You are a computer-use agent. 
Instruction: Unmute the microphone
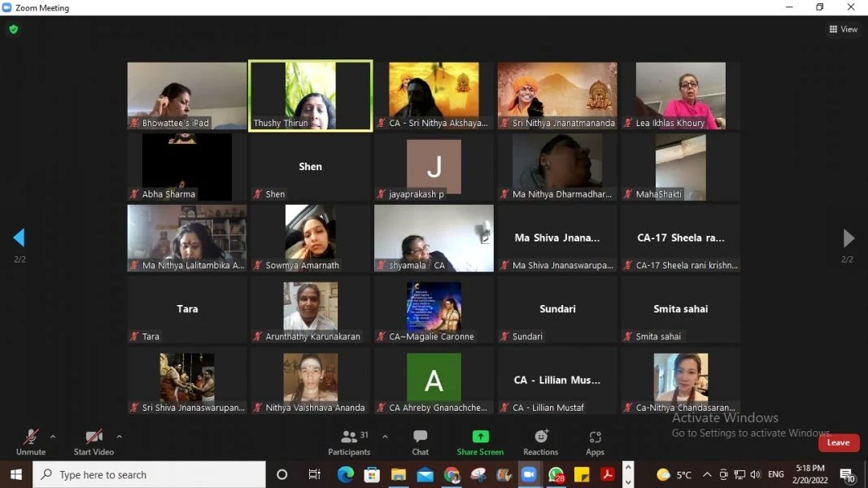point(30,442)
